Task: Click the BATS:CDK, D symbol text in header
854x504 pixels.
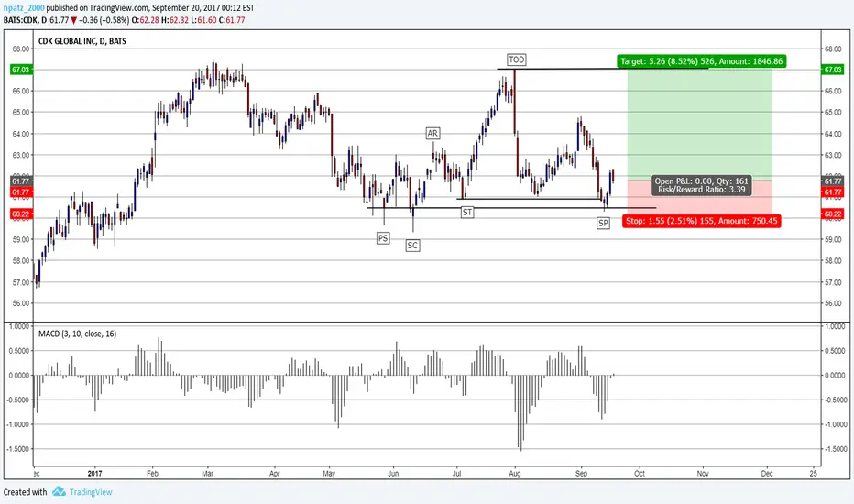Action: click(x=25, y=20)
